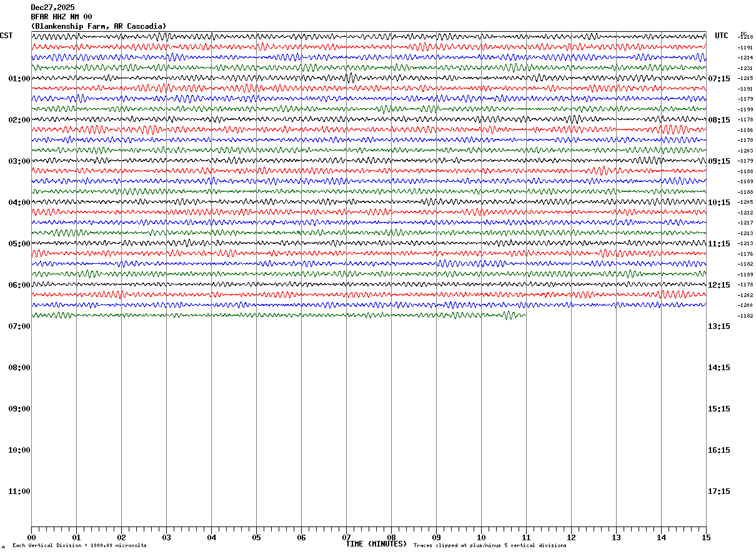Click the DC offset value -1205
The width and height of the screenshot is (756, 554).
pos(746,203)
